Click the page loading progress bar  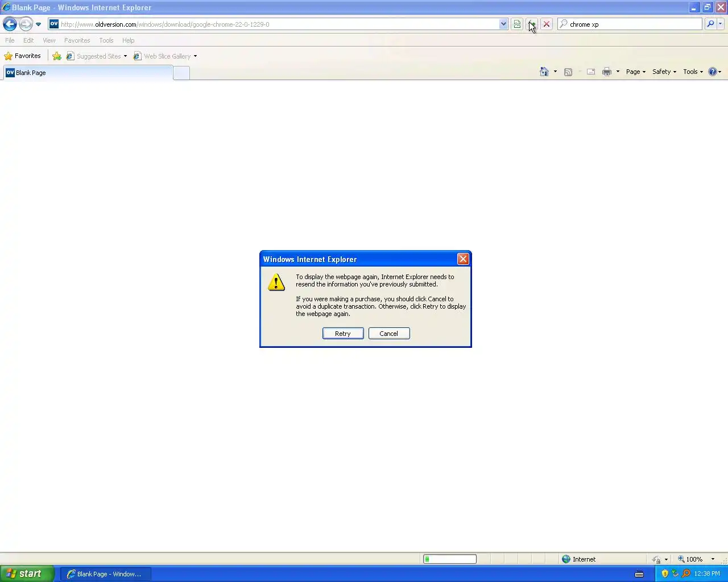click(x=450, y=559)
